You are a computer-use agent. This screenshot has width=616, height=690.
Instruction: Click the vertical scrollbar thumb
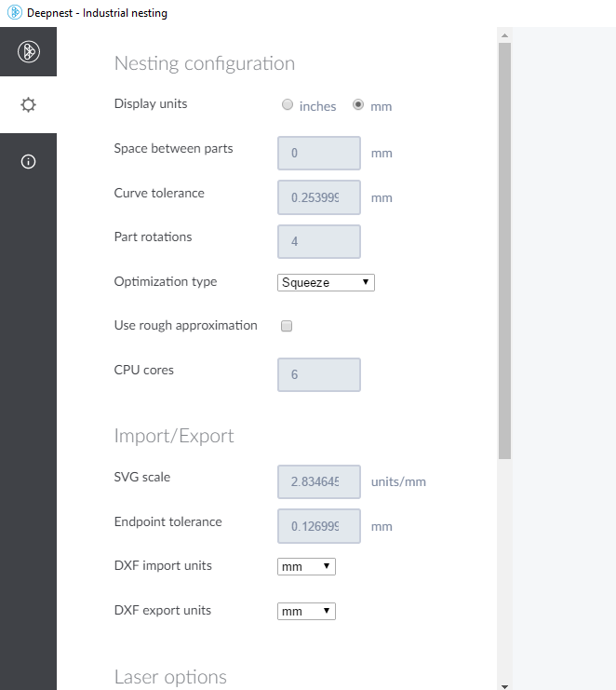[x=504, y=250]
